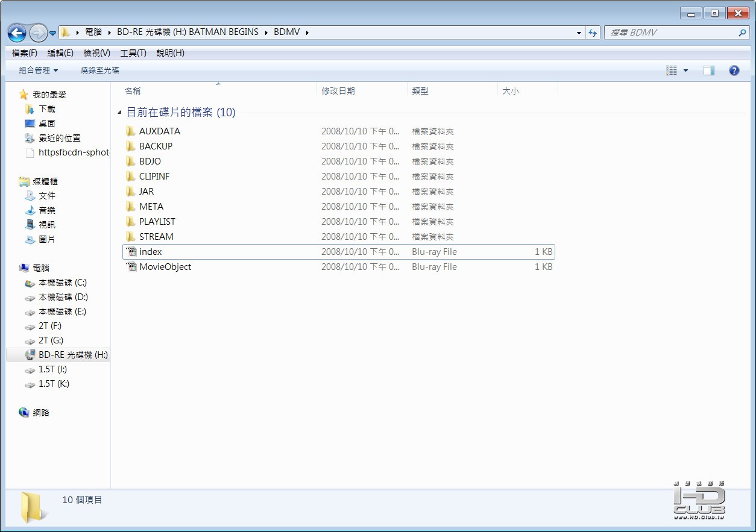The image size is (756, 532).
Task: Select the AUXDATA folder icon
Action: click(x=130, y=131)
